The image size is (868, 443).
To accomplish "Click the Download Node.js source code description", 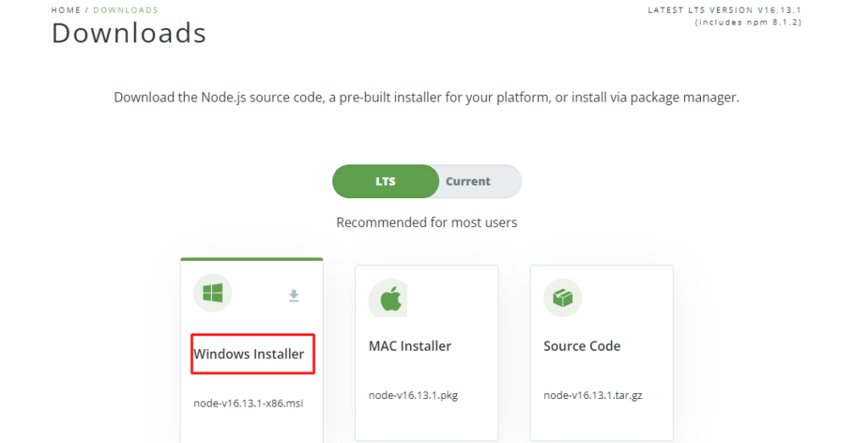I will [427, 97].
